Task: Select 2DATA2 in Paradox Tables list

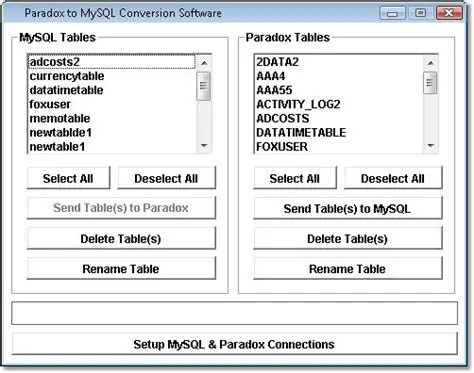Action: pos(339,62)
